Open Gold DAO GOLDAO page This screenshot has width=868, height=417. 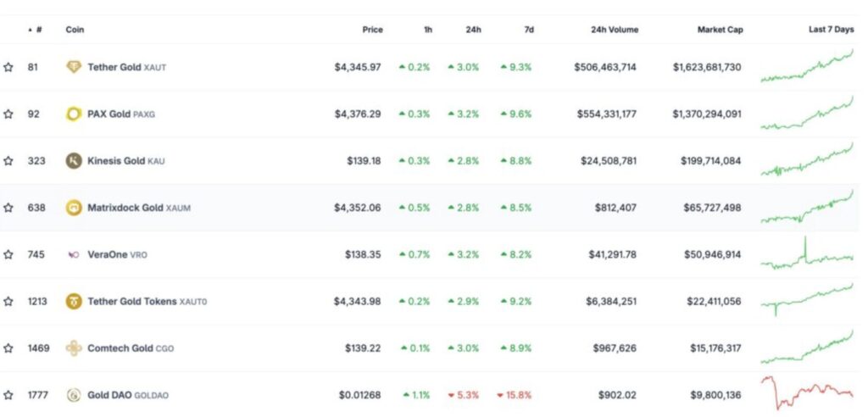point(128,396)
